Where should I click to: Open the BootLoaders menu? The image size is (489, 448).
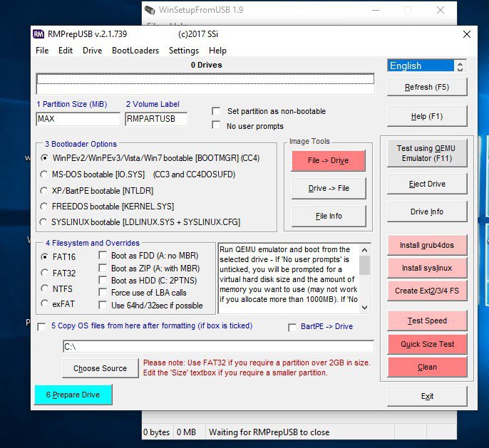135,51
